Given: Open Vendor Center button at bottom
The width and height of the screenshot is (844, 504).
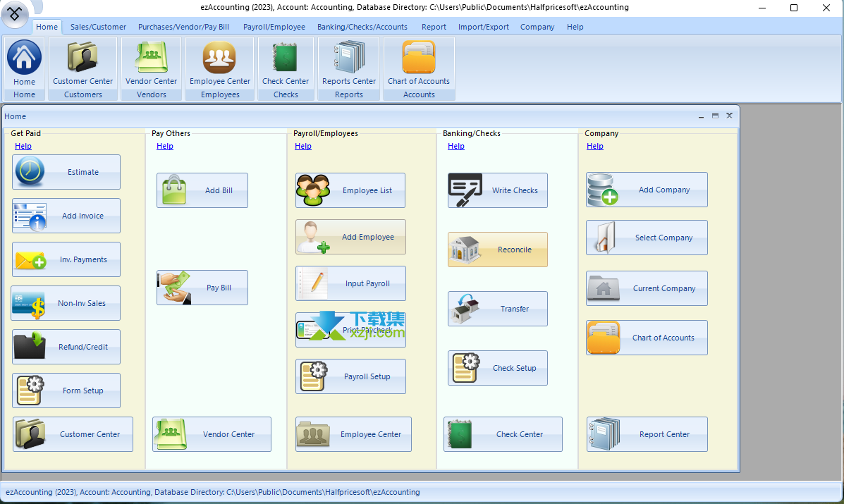Looking at the screenshot, I should (x=212, y=434).
